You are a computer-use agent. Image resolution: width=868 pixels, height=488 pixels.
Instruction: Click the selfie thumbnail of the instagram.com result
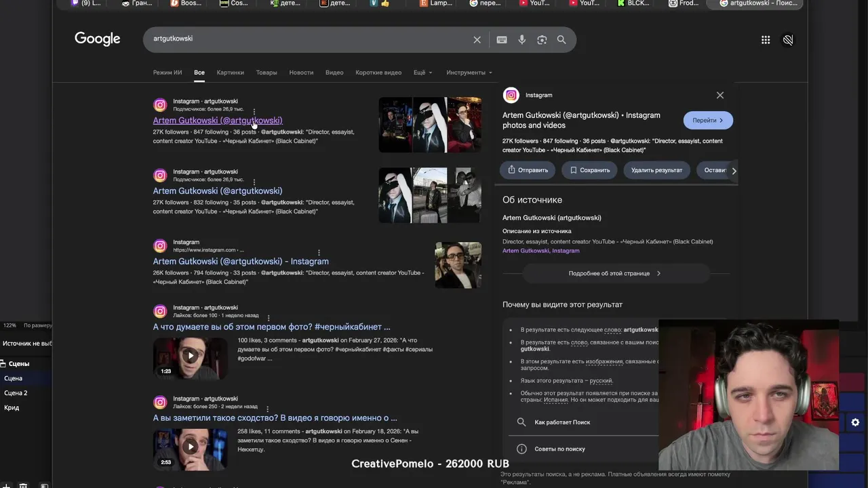[458, 265]
